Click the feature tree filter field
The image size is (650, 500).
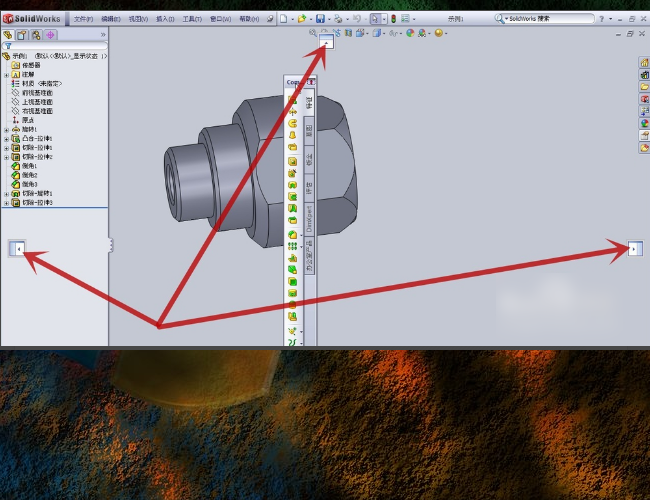pos(55,46)
